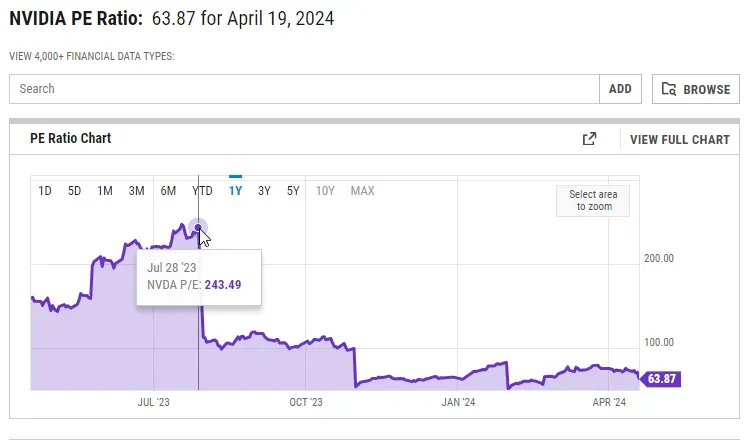The width and height of the screenshot is (746, 440).
Task: Click the expand chart popout icon
Action: pyautogui.click(x=589, y=139)
